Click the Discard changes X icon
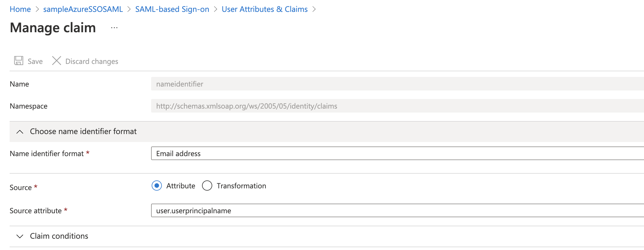 click(57, 61)
